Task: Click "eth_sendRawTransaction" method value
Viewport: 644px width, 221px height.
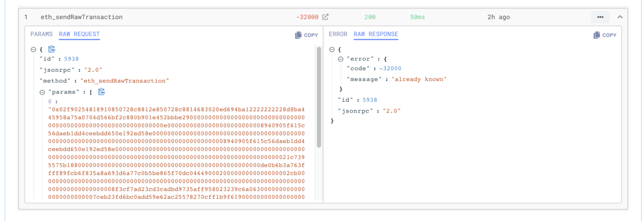Action: tap(124, 81)
